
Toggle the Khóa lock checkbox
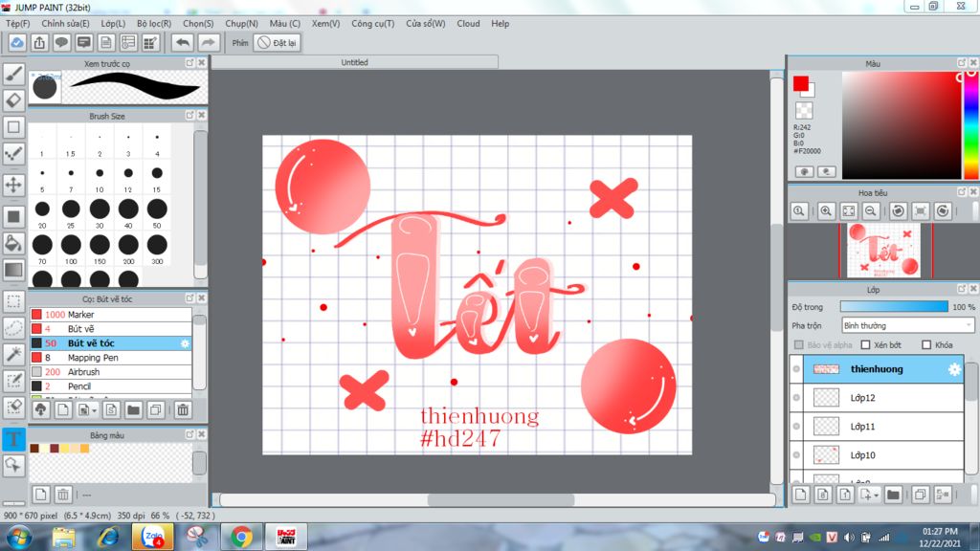coord(926,344)
